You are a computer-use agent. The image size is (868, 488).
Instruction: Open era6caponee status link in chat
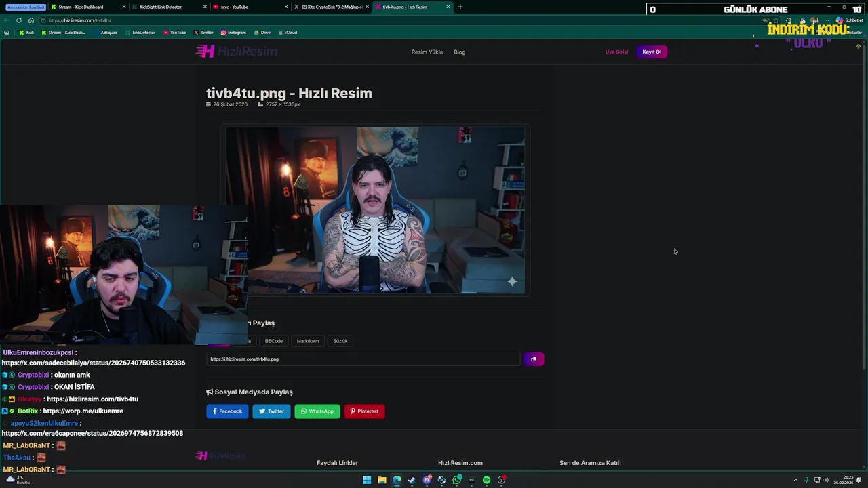click(92, 434)
